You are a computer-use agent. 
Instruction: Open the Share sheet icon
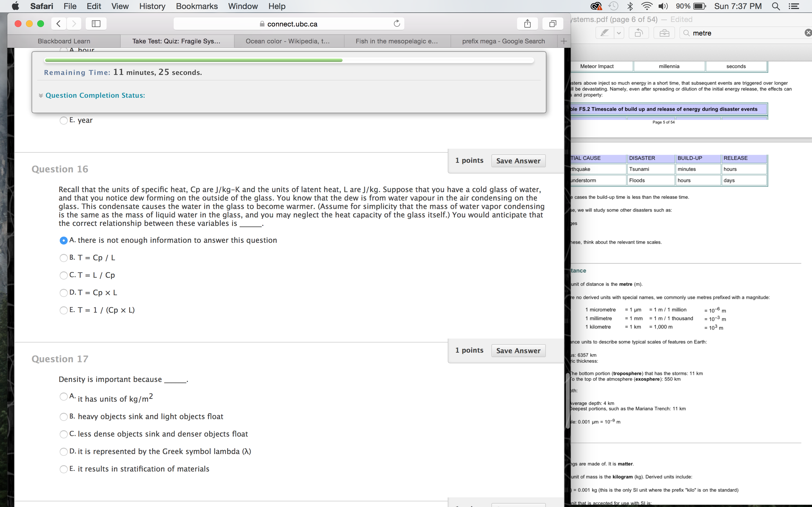tap(527, 23)
